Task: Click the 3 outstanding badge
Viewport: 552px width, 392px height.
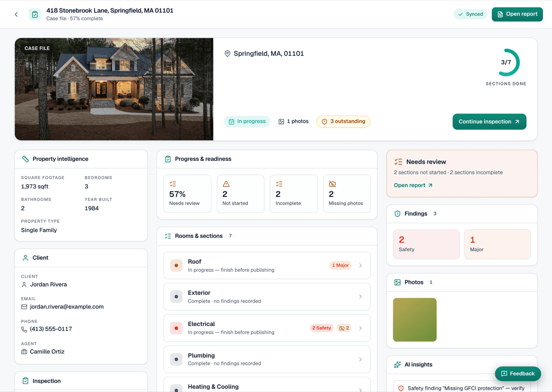Action: [343, 121]
